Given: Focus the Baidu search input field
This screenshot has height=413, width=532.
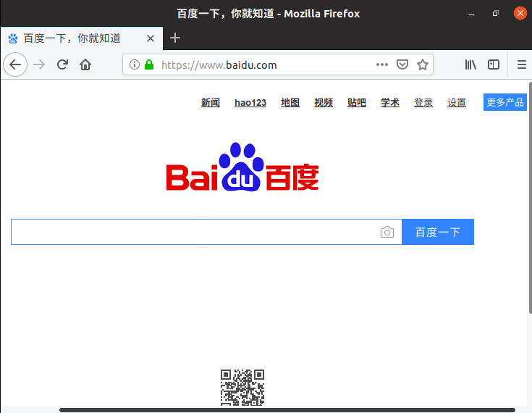Looking at the screenshot, I should coord(206,232).
